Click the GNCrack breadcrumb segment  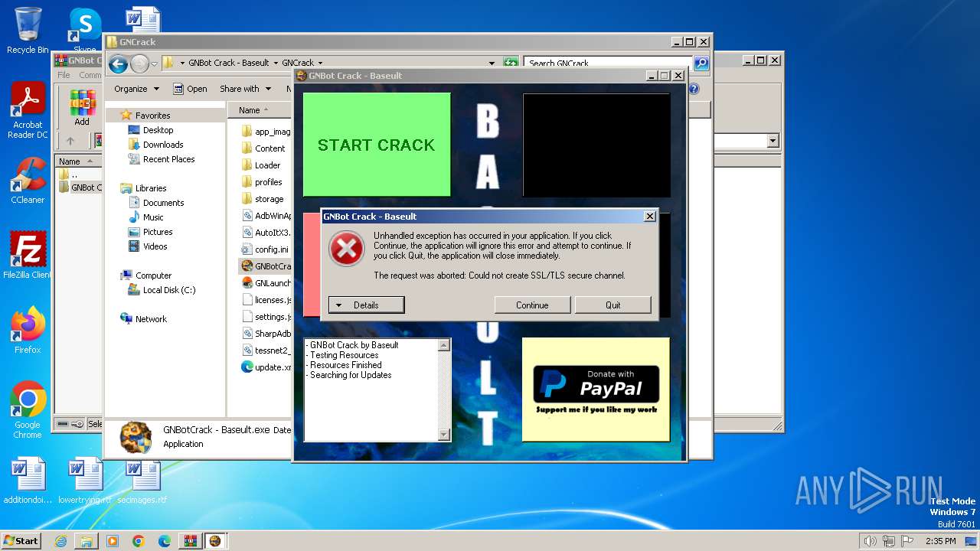click(298, 63)
